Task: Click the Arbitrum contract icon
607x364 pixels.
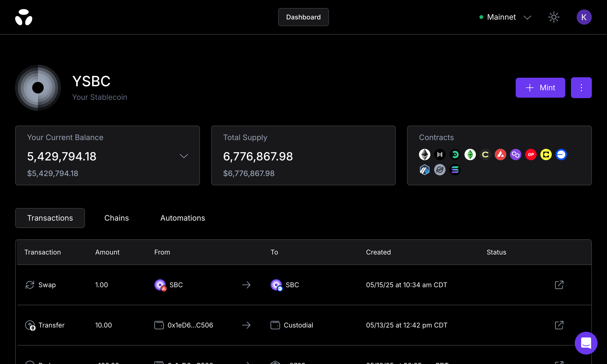Action: (x=424, y=169)
